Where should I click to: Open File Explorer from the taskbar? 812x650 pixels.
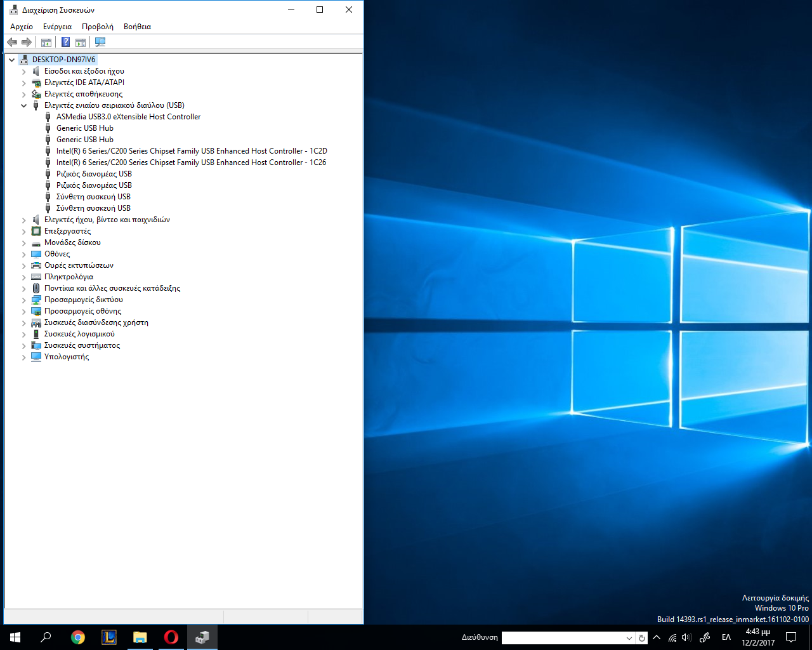(x=140, y=637)
